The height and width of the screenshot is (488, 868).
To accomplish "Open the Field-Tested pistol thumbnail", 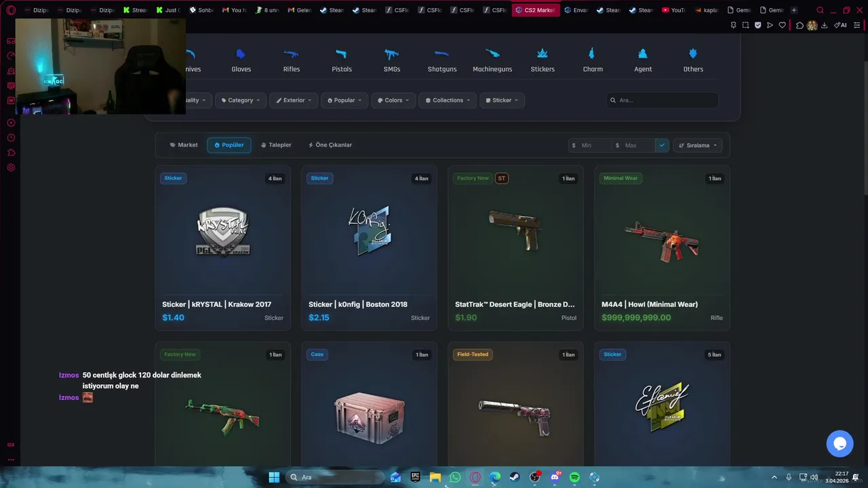I will coord(516,416).
